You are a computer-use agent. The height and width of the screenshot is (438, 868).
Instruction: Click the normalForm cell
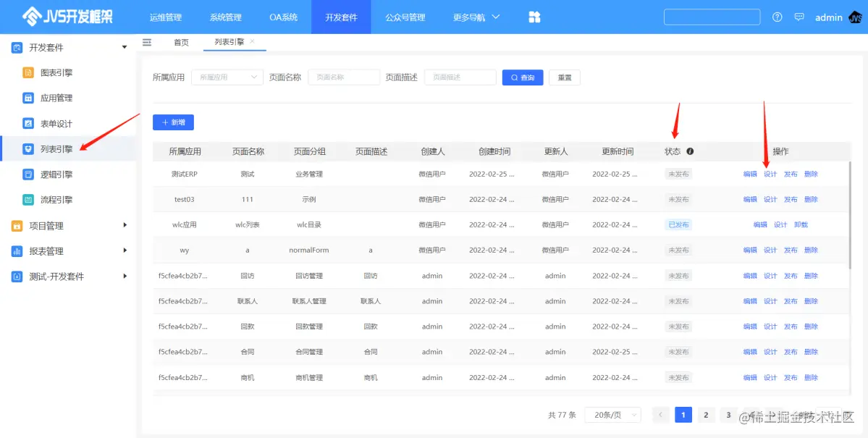click(309, 250)
